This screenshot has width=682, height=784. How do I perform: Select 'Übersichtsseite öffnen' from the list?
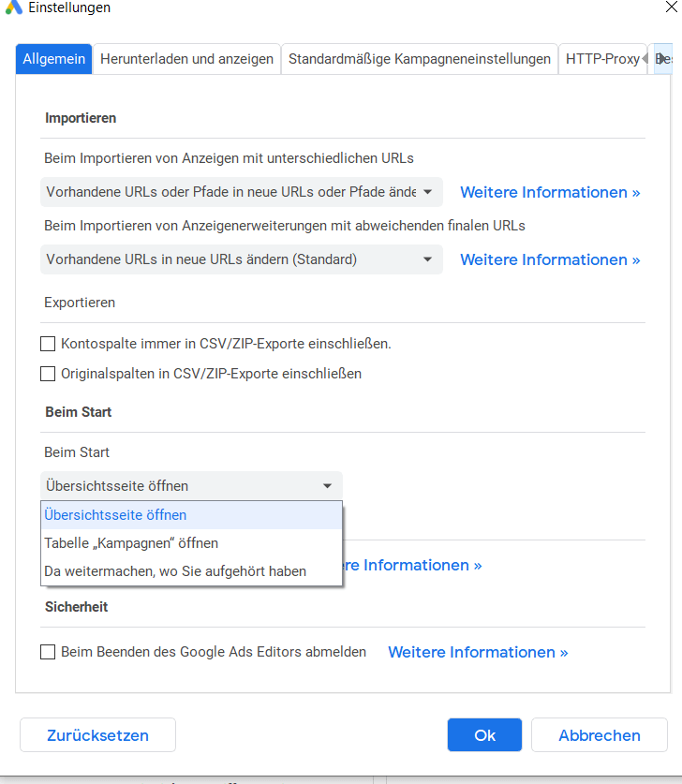[x=115, y=514]
